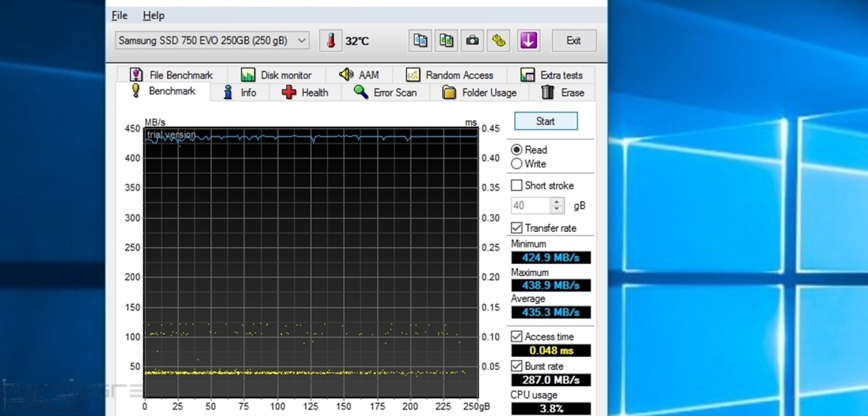Click the Minimum label
Image resolution: width=868 pixels, height=416 pixels.
(528, 244)
